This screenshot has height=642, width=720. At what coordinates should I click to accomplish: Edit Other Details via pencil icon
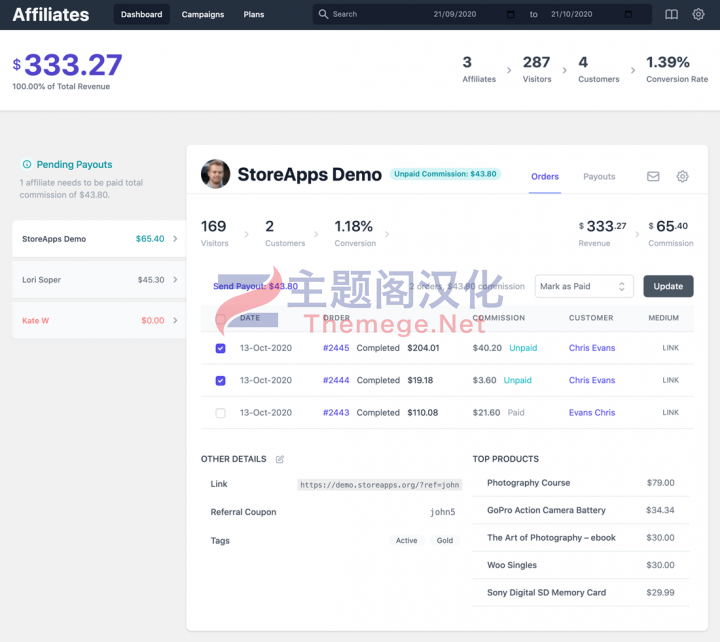tap(280, 459)
